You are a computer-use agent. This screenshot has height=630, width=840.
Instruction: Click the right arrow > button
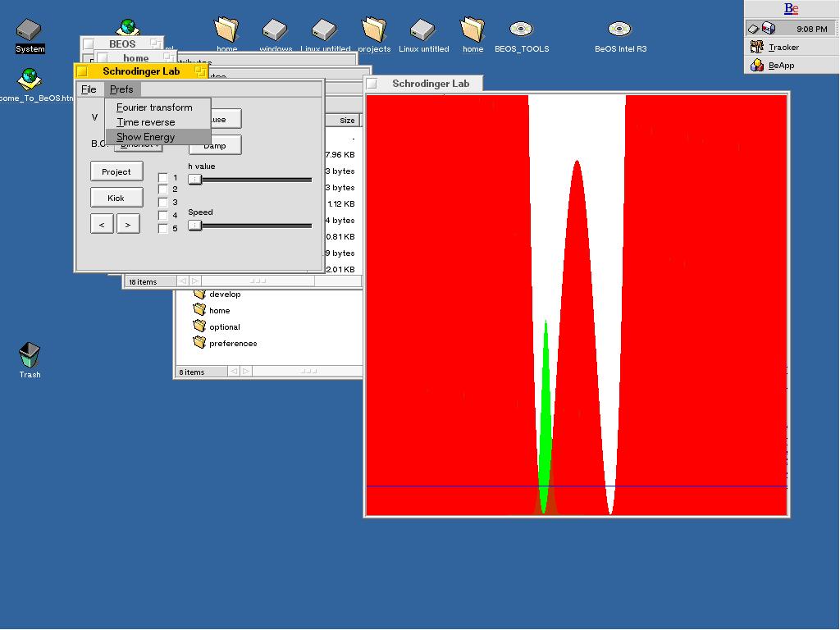coord(128,225)
